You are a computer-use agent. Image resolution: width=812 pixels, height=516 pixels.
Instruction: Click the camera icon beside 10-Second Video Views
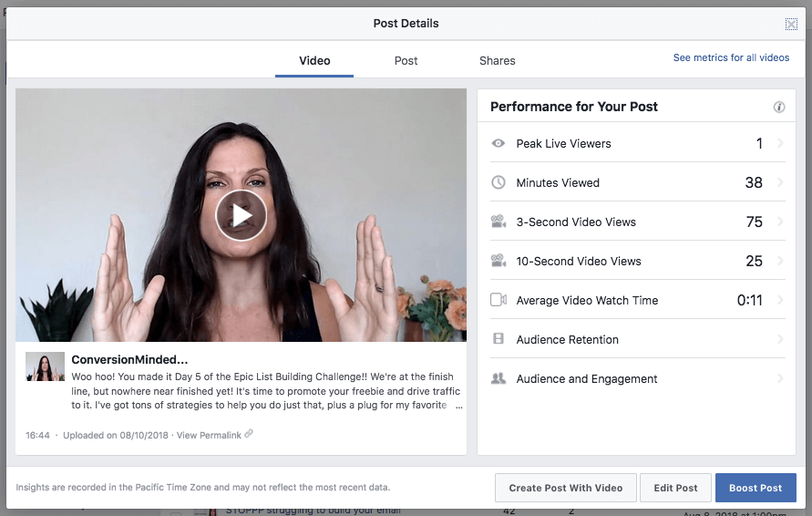[499, 261]
